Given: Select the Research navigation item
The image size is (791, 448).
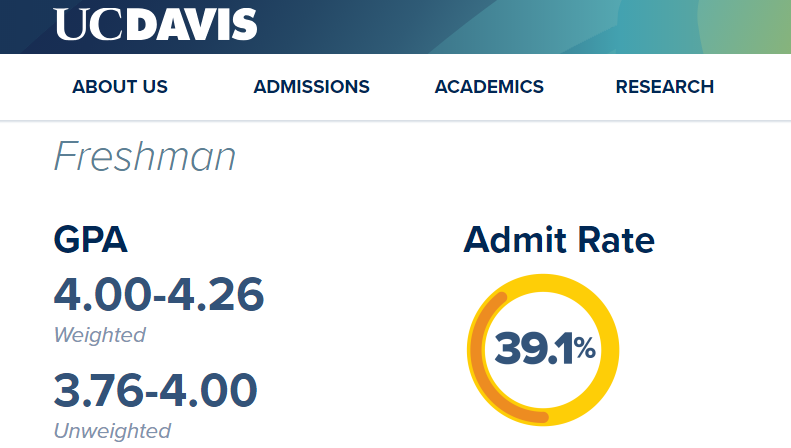Looking at the screenshot, I should [x=664, y=87].
